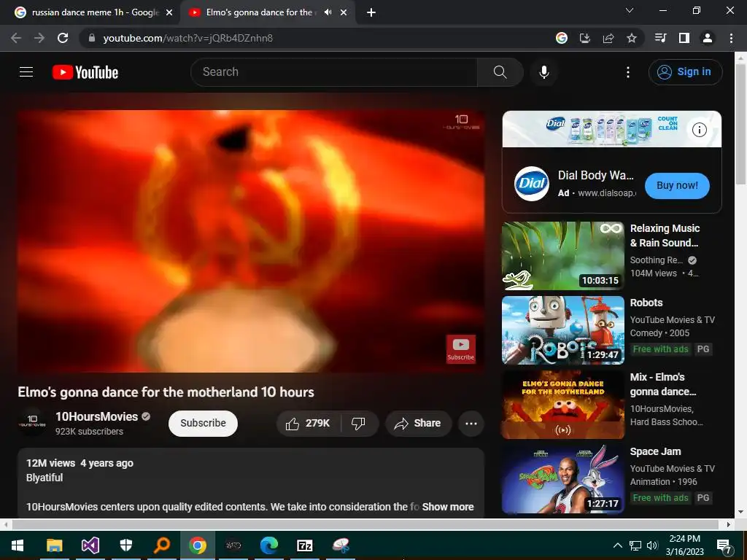Click the in-video Subscribe watermark
This screenshot has width=747, height=560.
pos(461,349)
